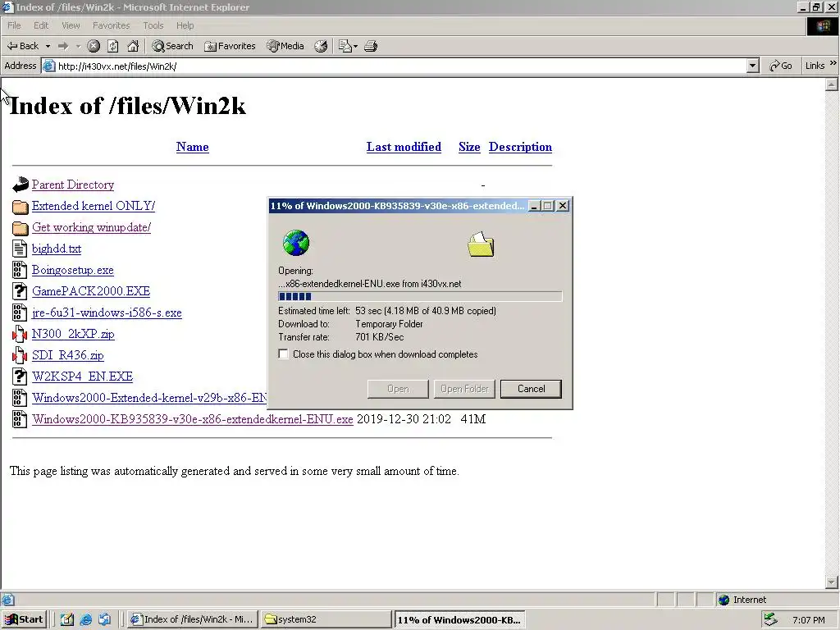
Task: Click the Print icon
Action: pos(371,46)
